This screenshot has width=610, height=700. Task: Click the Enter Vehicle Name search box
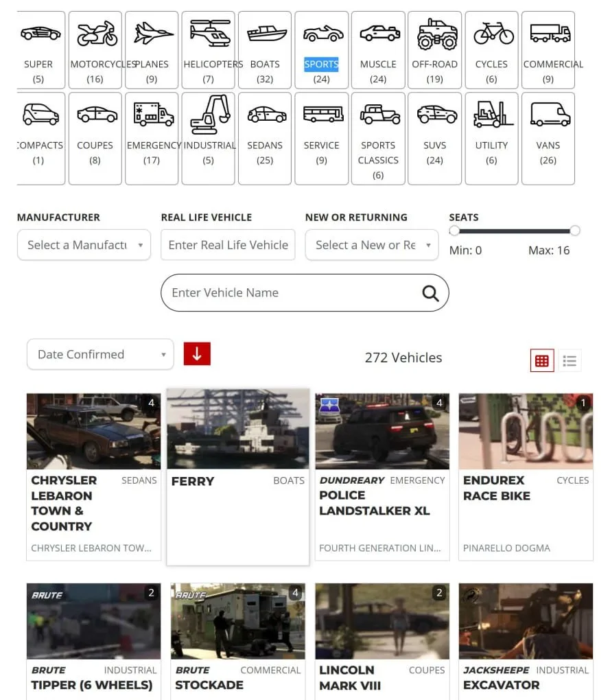[305, 293]
